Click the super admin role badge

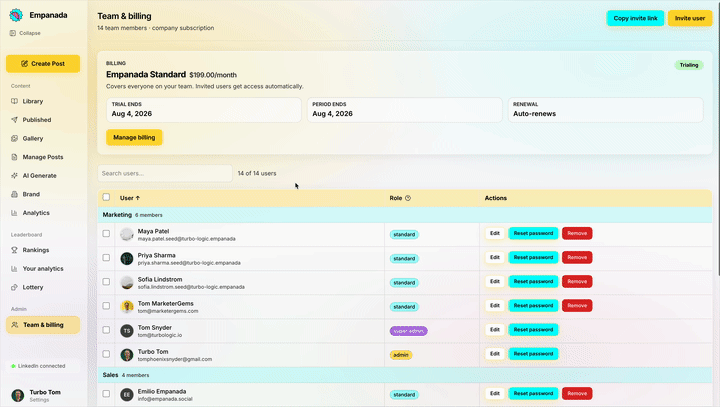click(x=408, y=331)
